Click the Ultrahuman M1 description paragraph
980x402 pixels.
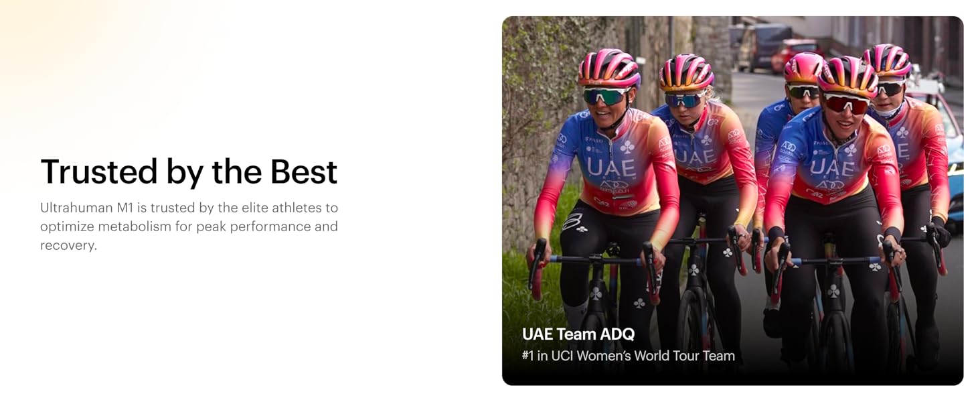tap(189, 226)
